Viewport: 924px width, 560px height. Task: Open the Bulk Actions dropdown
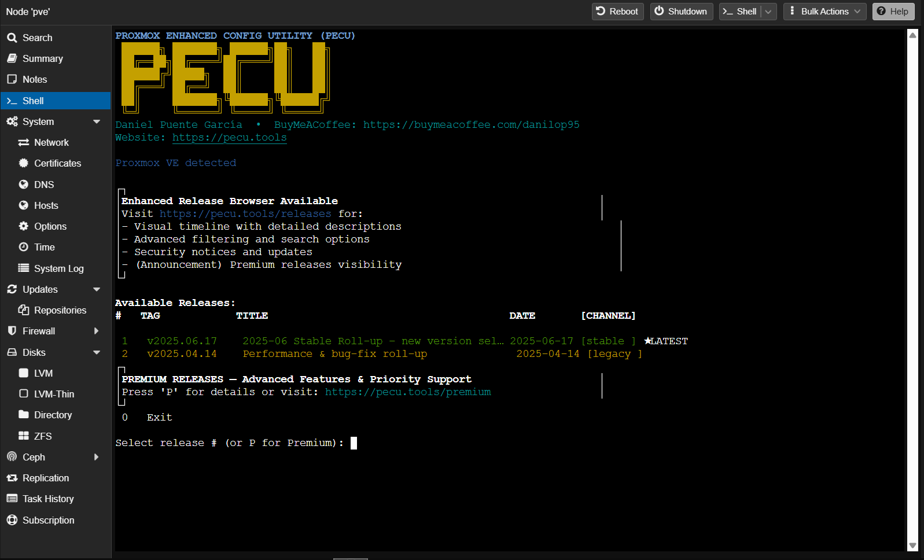[x=824, y=12]
